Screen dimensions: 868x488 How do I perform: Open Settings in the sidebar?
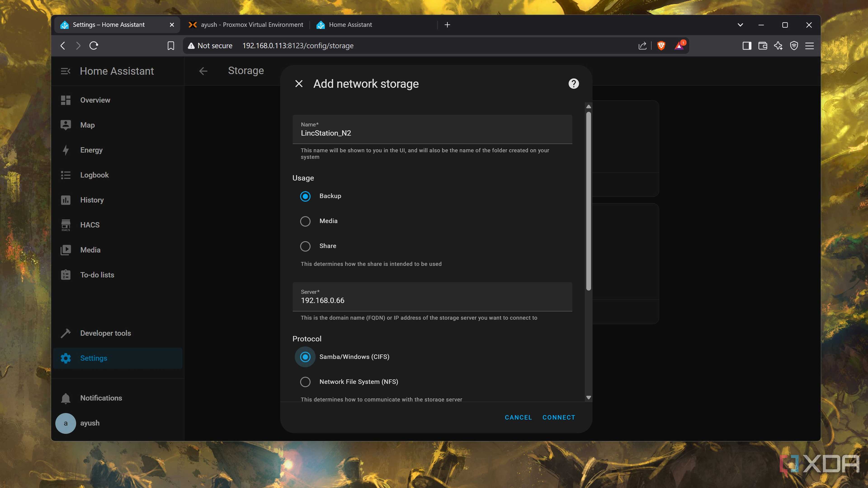pos(118,358)
